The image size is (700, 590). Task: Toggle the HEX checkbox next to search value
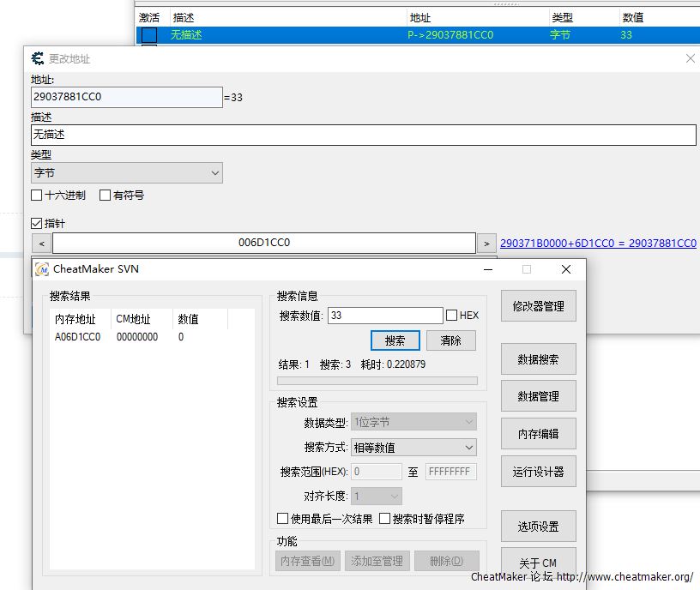click(x=452, y=316)
